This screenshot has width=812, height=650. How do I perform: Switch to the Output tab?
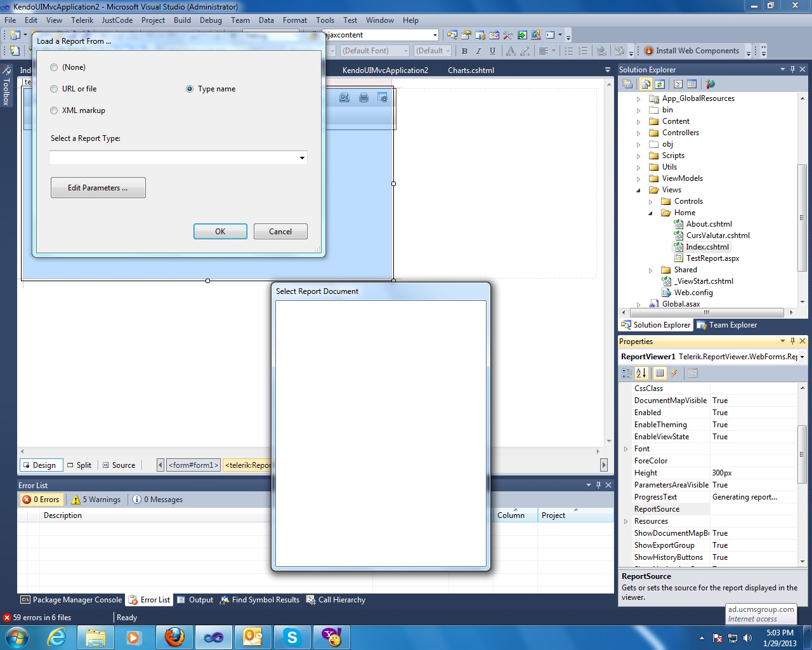click(x=195, y=600)
